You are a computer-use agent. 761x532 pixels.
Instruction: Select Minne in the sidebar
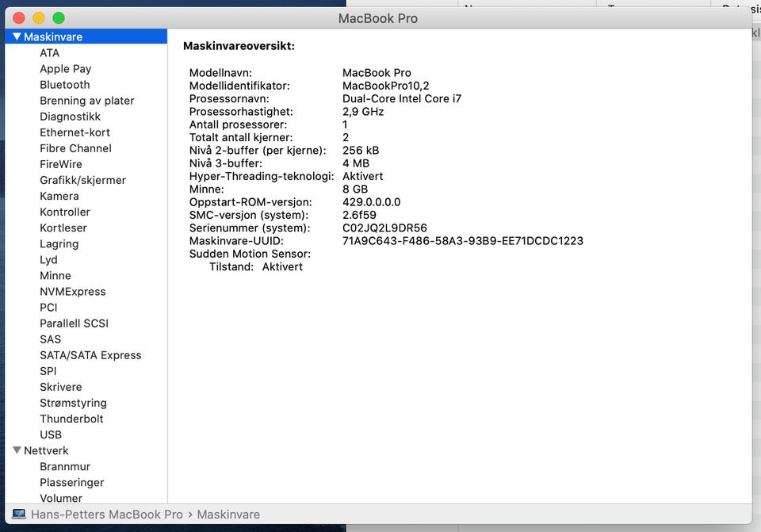(x=55, y=275)
